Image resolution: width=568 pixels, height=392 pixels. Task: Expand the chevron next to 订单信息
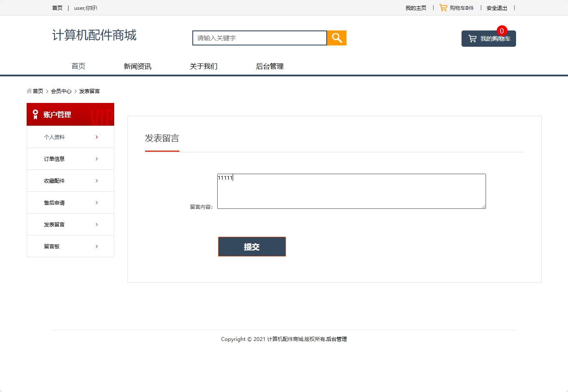(96, 159)
